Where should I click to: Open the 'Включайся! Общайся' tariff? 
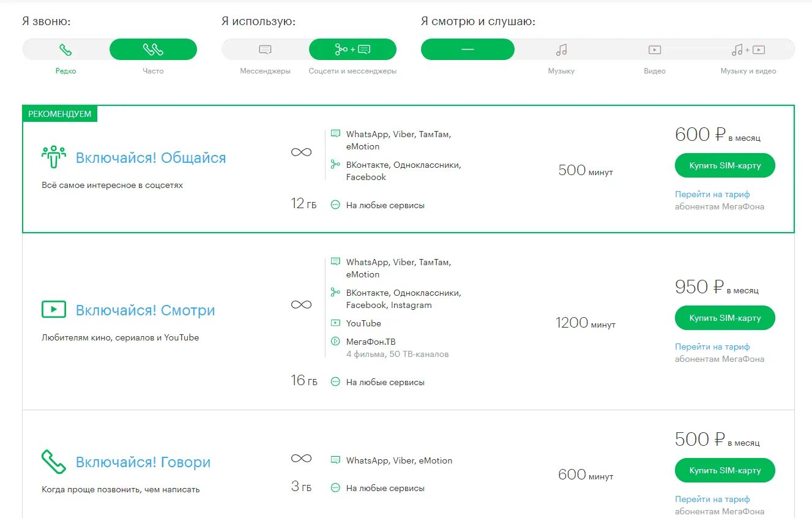pos(151,158)
